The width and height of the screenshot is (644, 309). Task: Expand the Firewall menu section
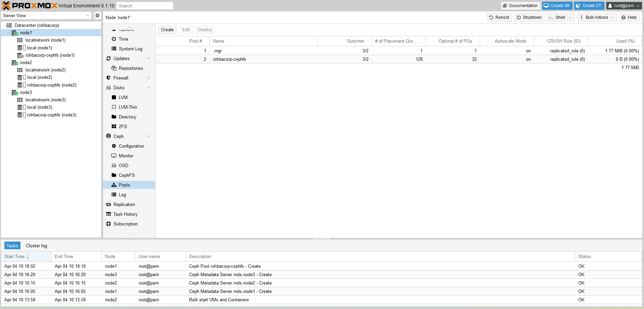coord(149,78)
